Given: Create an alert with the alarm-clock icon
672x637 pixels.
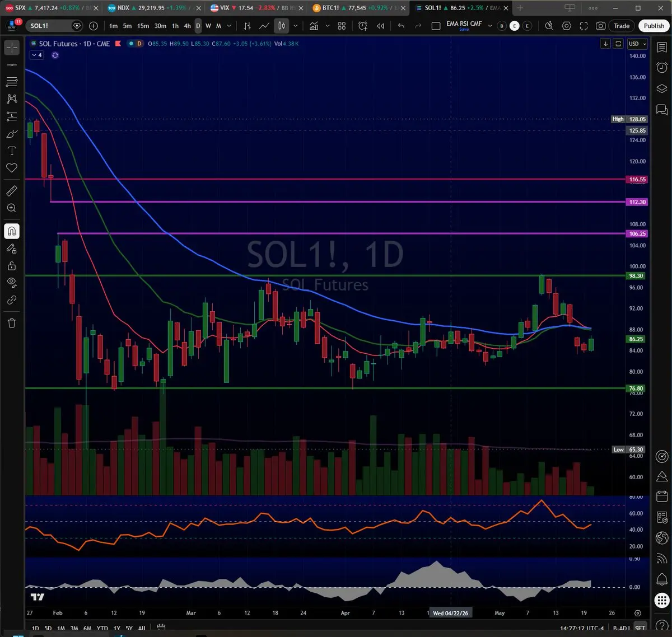Looking at the screenshot, I should 363,26.
